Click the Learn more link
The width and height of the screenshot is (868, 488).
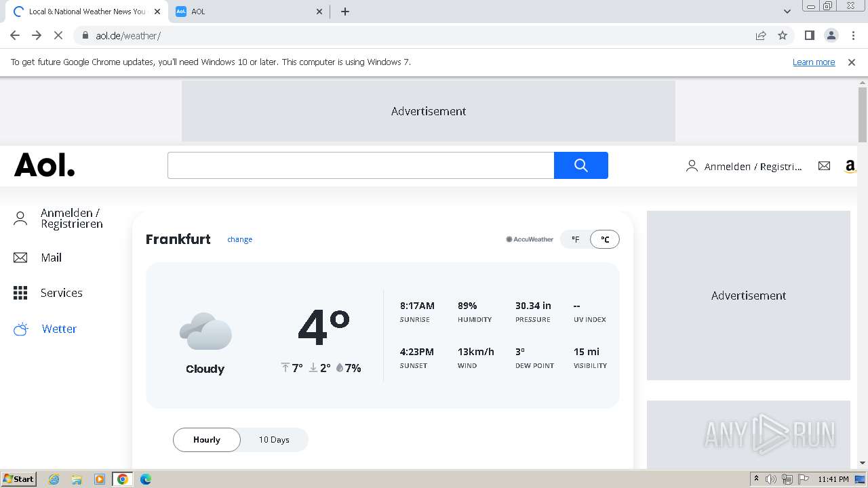[x=814, y=62]
